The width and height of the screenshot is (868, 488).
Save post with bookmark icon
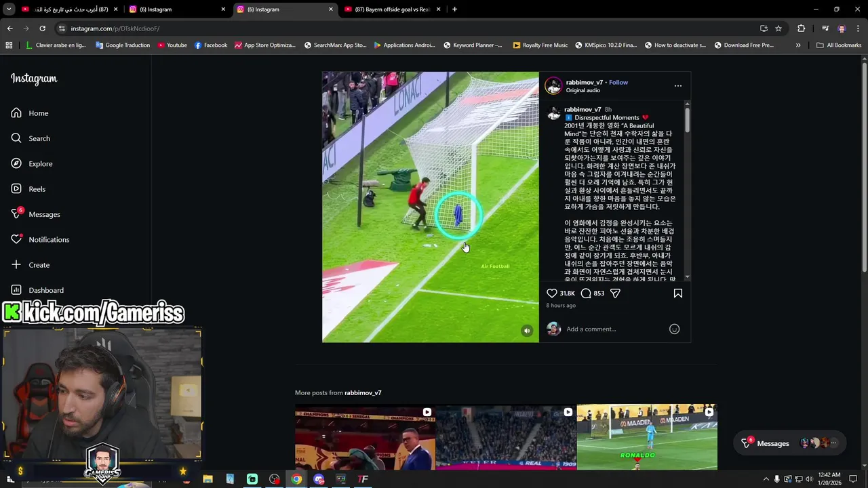click(x=678, y=293)
